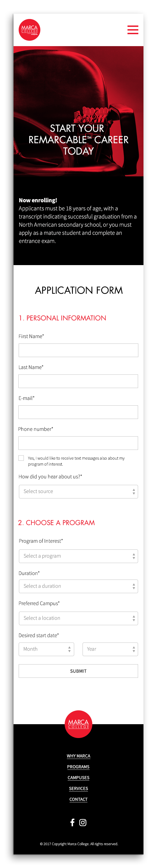Open the Year dropdown

tap(110, 649)
